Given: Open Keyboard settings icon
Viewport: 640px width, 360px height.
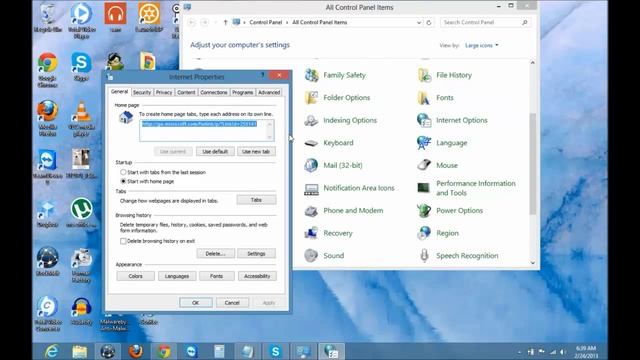Looking at the screenshot, I should point(312,143).
